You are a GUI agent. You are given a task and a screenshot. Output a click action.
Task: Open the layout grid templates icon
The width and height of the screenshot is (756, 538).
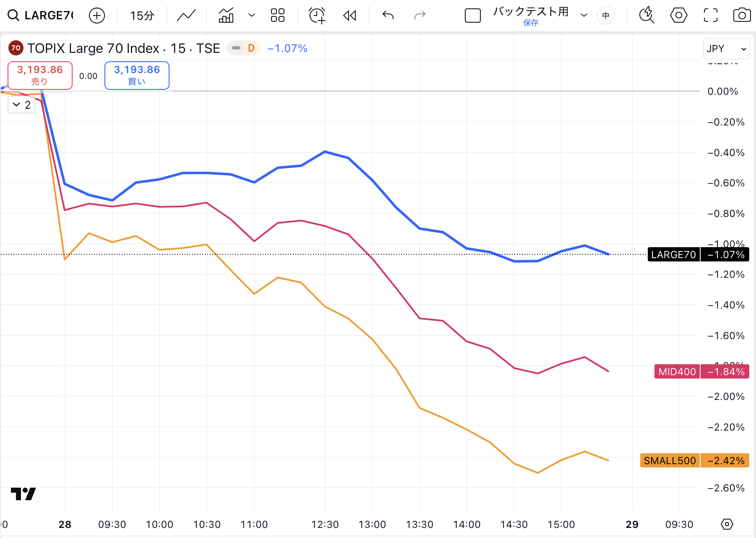click(x=277, y=16)
